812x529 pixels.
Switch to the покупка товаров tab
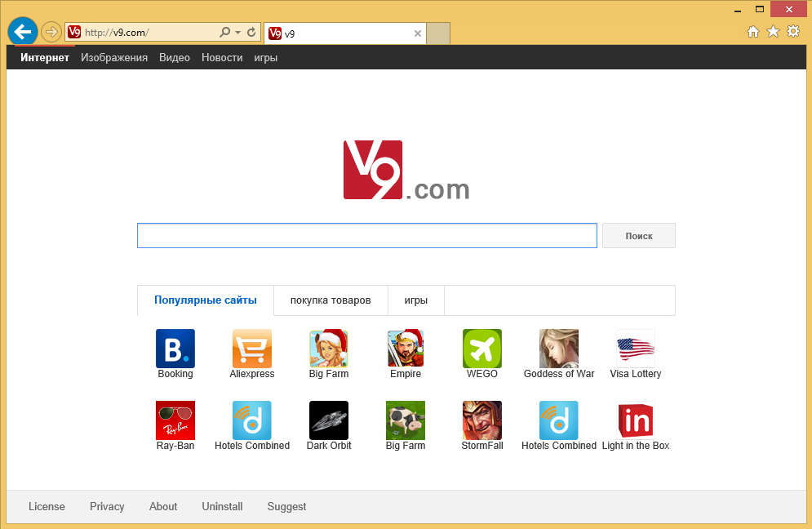[x=331, y=300]
